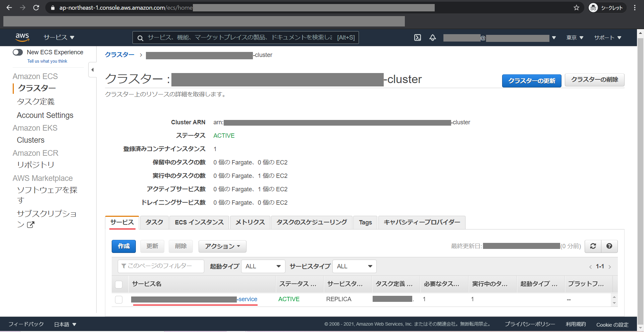This screenshot has width=644, height=332.
Task: Switch to the タスク tab
Action: pyautogui.click(x=154, y=222)
